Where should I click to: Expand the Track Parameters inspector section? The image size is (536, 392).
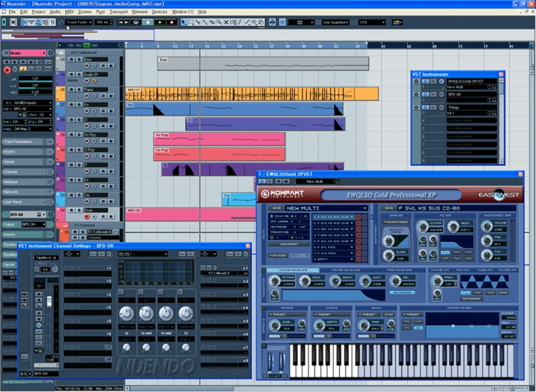click(28, 142)
